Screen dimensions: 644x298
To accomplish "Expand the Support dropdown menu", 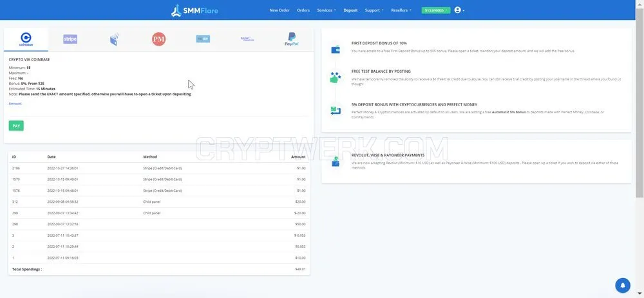I will (374, 10).
